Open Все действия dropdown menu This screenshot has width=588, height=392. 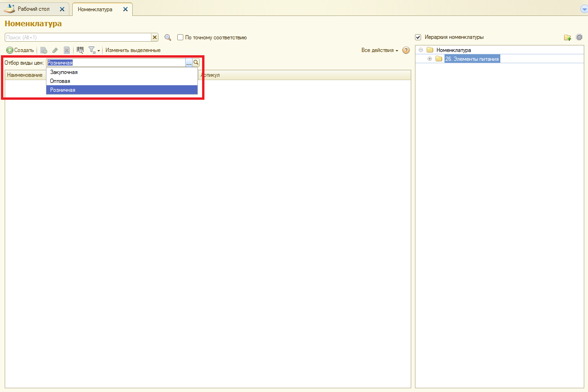click(x=379, y=50)
